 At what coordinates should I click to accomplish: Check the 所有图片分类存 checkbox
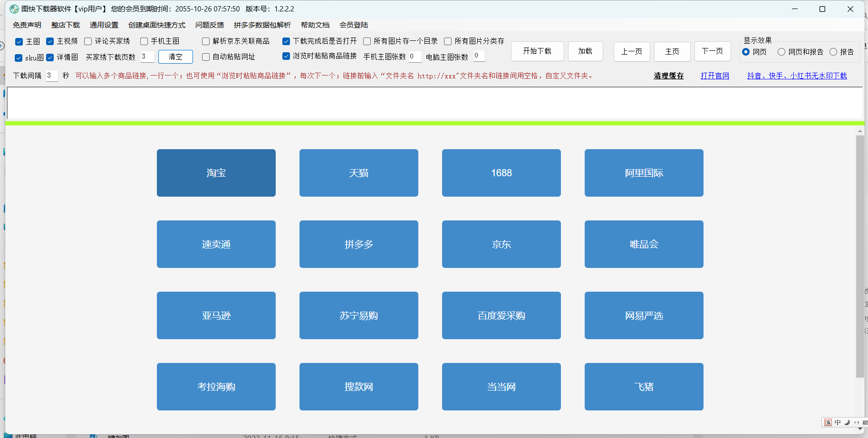(x=447, y=41)
